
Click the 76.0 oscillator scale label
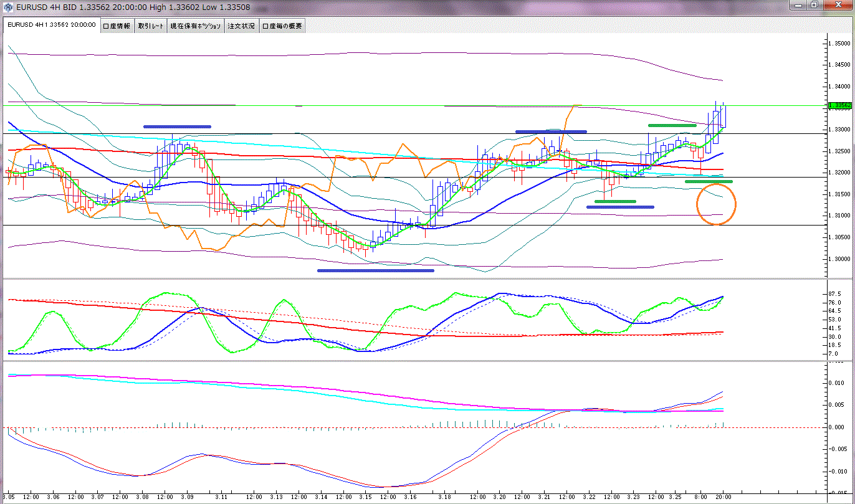pyautogui.click(x=836, y=302)
